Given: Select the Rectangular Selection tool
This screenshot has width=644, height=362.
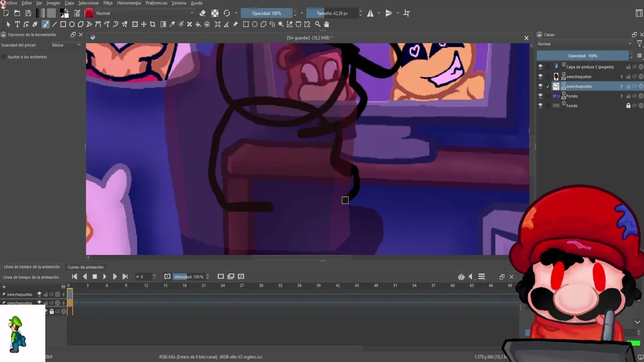Looking at the screenshot, I should point(246,24).
